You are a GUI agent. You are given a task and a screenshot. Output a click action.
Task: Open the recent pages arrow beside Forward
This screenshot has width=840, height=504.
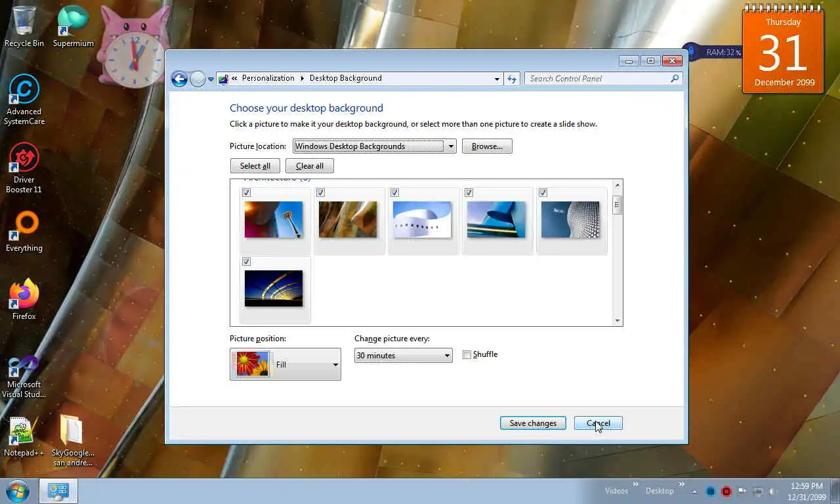[211, 79]
